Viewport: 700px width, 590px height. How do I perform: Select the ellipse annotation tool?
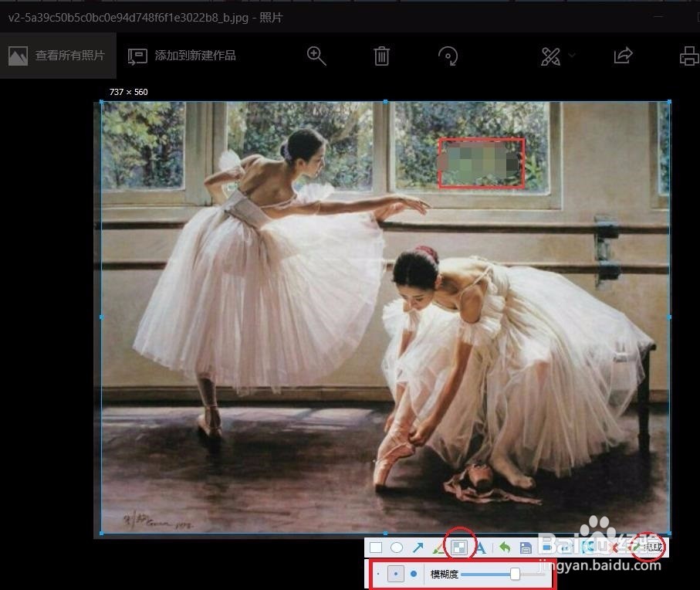click(x=397, y=548)
